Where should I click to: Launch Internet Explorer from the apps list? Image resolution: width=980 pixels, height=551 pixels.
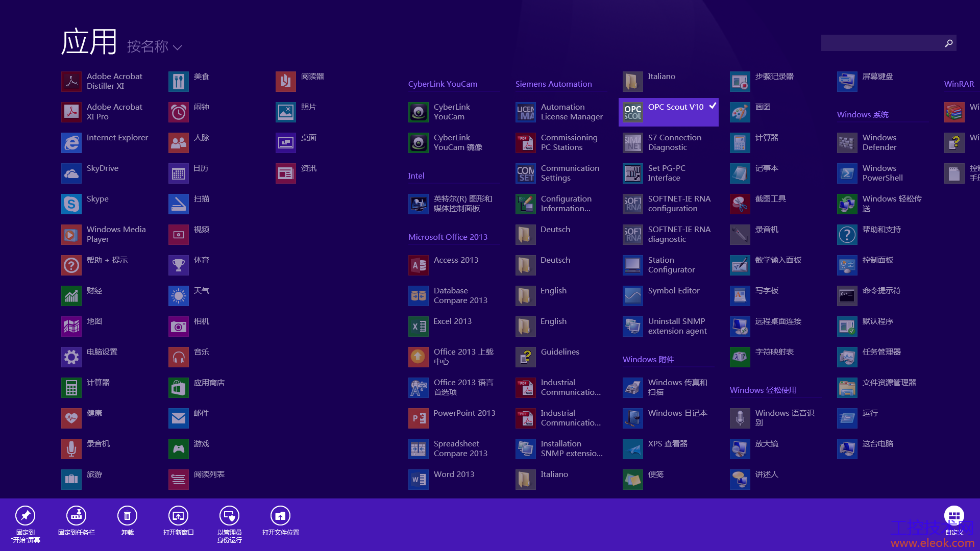[x=71, y=143]
